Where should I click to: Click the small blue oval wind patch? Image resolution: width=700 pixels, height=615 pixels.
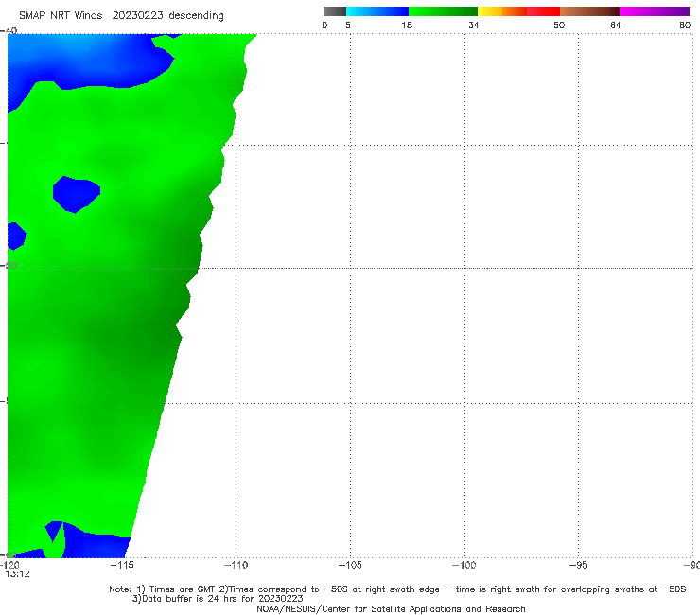(76, 194)
